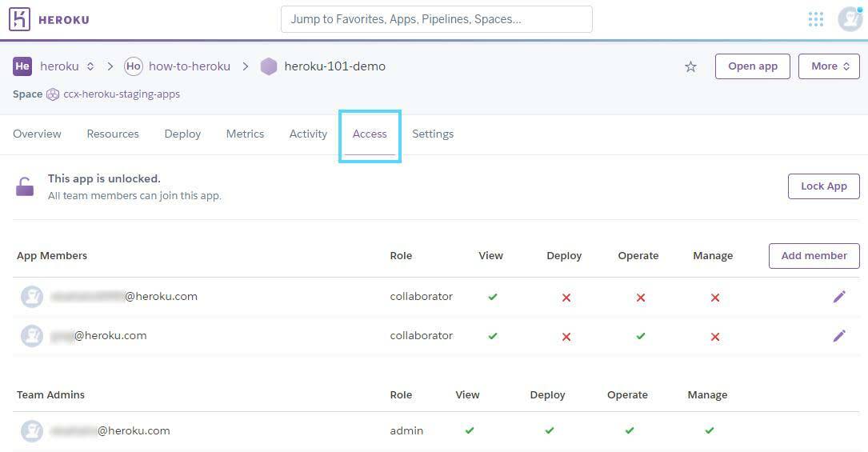Follow the how-to-heroku breadcrumb link
The width and height of the screenshot is (868, 452).
(190, 66)
